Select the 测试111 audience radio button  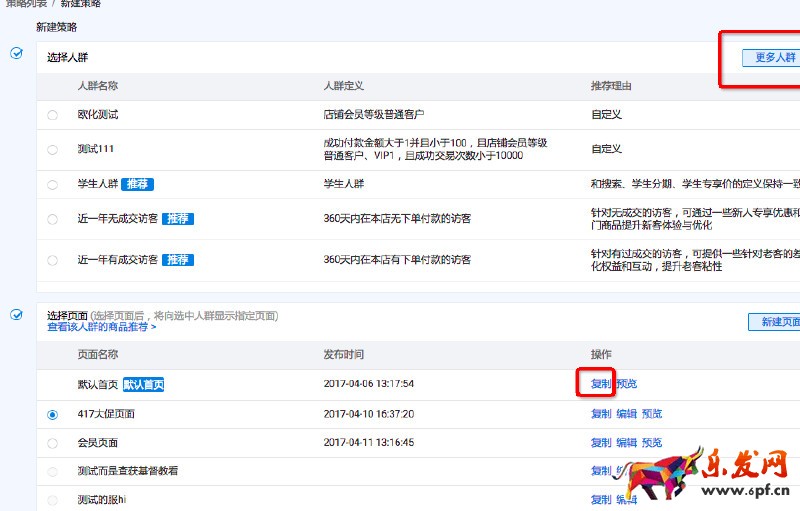pos(52,149)
